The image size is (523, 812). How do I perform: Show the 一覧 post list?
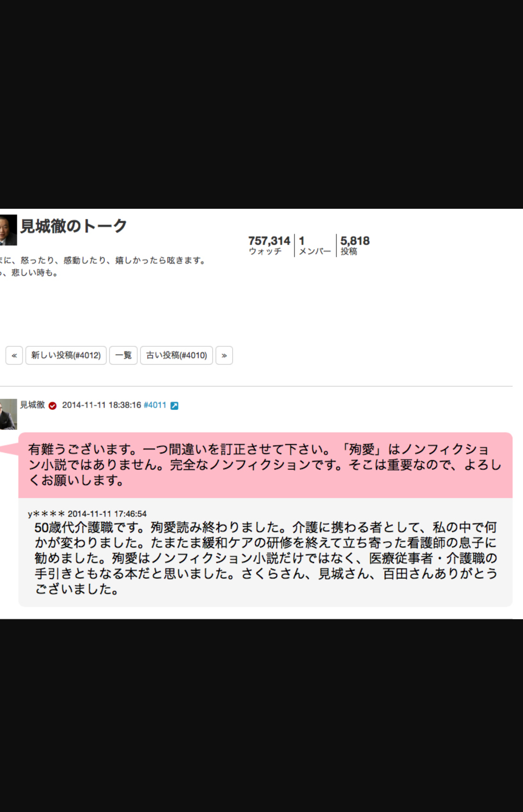click(x=123, y=355)
